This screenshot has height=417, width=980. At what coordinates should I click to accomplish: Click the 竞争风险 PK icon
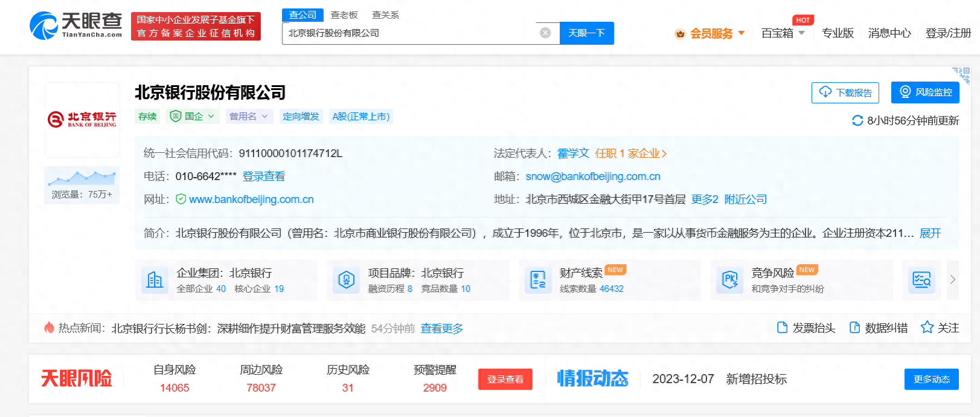click(x=729, y=280)
